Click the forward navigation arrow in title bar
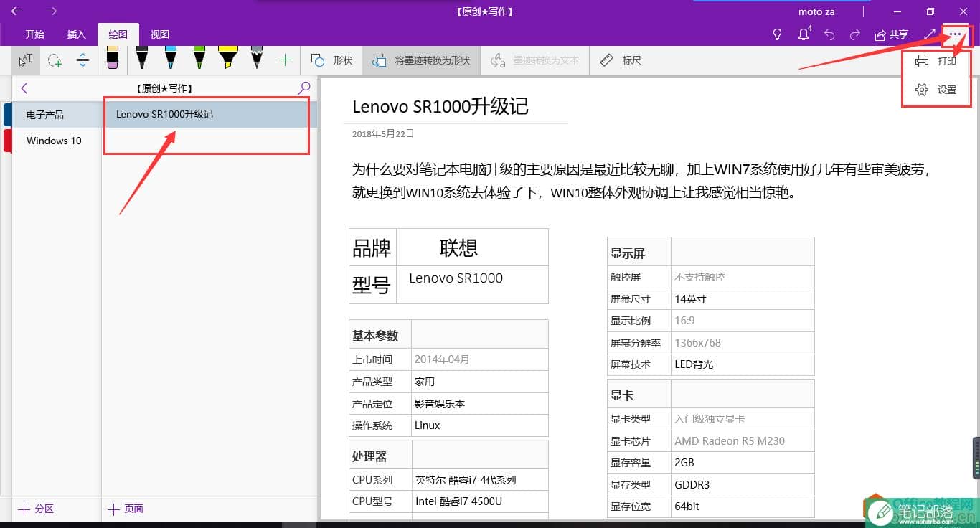980x528 pixels. click(51, 11)
